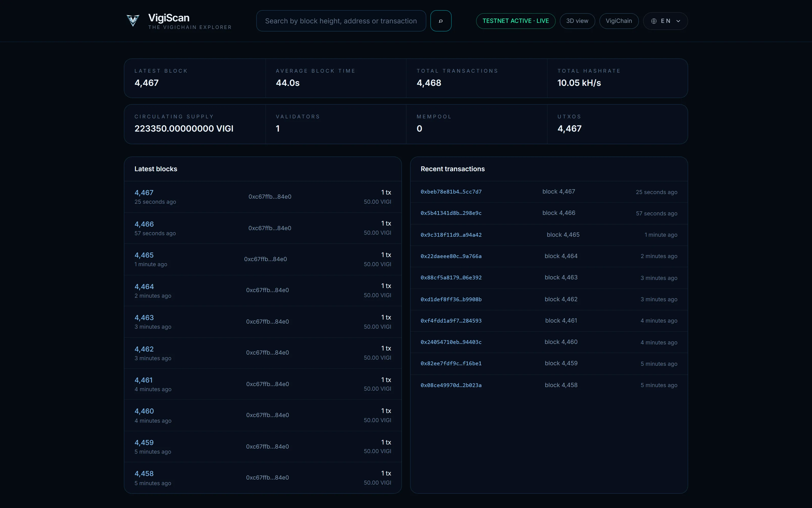
Task: Click 'THE VIGICHAIN EXPLORER' subtitle
Action: click(190, 27)
